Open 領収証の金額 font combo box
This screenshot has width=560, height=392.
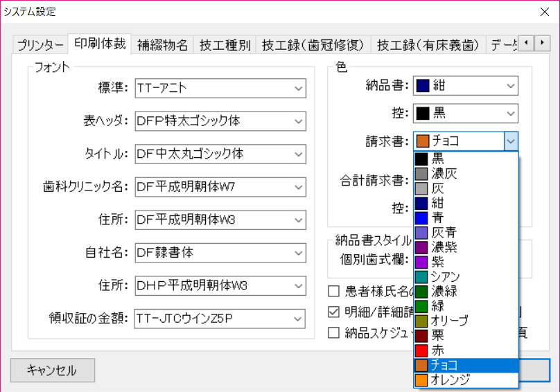click(299, 319)
